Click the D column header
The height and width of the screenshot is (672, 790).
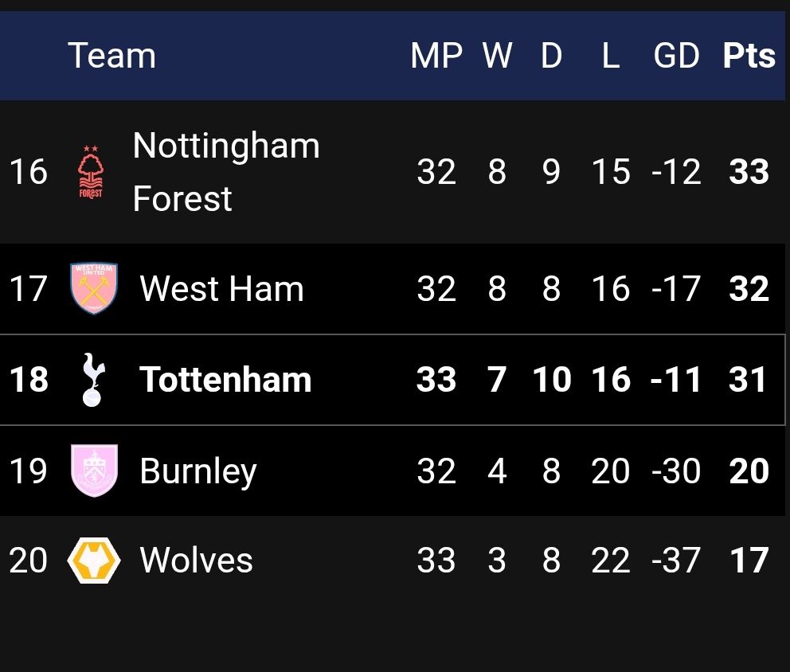(551, 56)
